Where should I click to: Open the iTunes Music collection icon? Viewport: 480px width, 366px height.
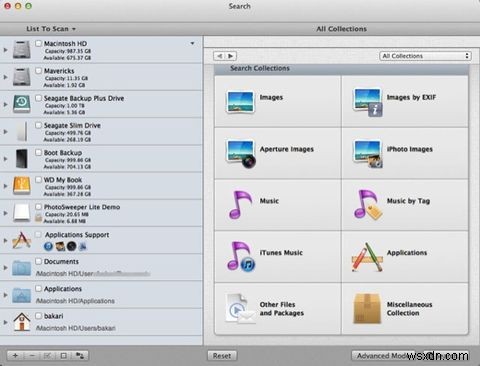tap(241, 256)
